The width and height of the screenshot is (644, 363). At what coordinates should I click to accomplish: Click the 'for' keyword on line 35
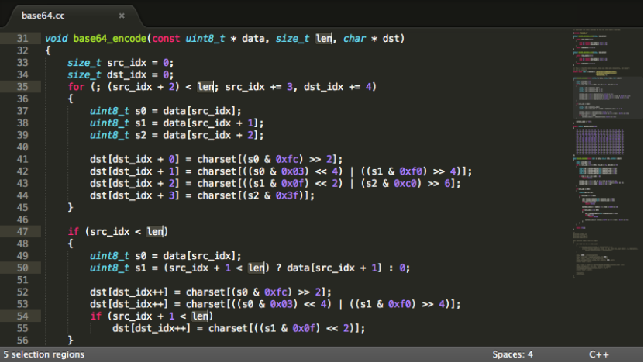(76, 87)
